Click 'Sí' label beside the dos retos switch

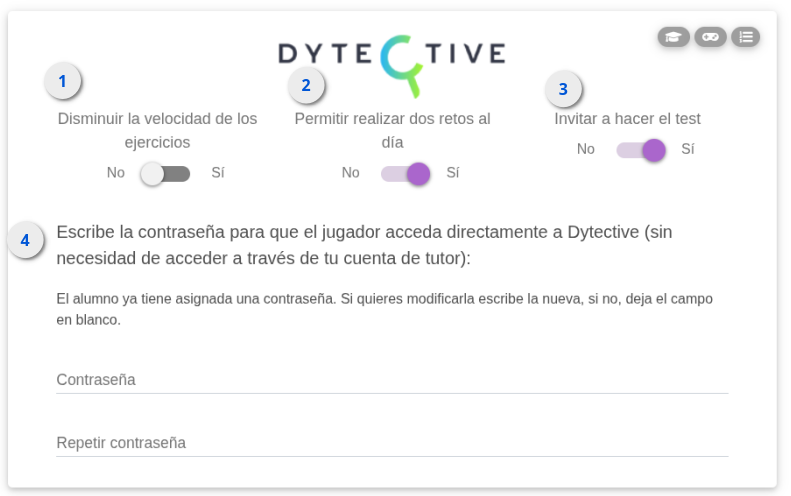(453, 173)
